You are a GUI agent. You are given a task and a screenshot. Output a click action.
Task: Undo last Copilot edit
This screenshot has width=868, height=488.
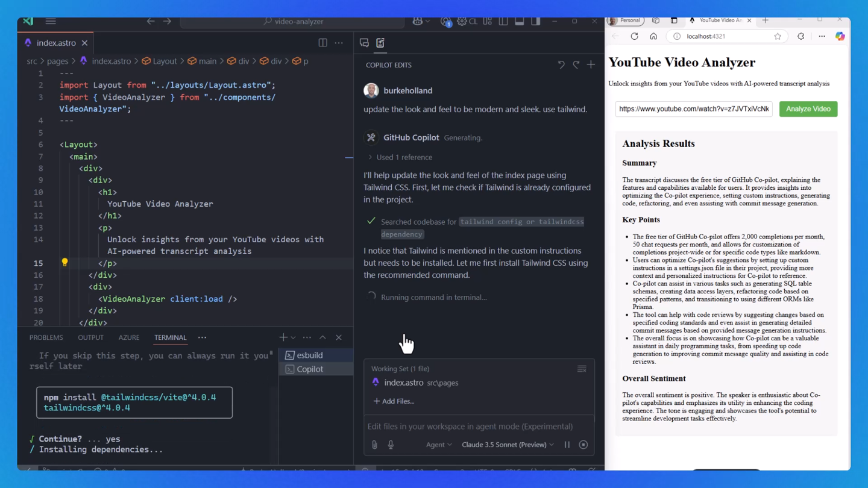pyautogui.click(x=561, y=64)
